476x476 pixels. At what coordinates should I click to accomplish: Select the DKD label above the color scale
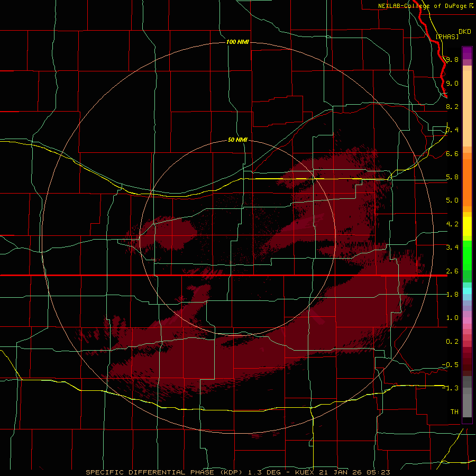[x=465, y=32]
